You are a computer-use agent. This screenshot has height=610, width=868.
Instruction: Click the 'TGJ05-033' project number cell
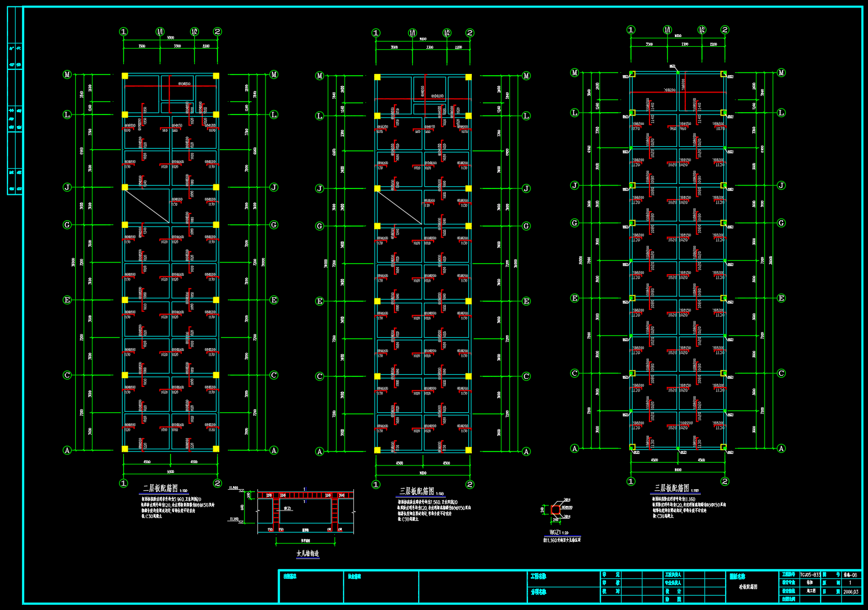point(810,575)
